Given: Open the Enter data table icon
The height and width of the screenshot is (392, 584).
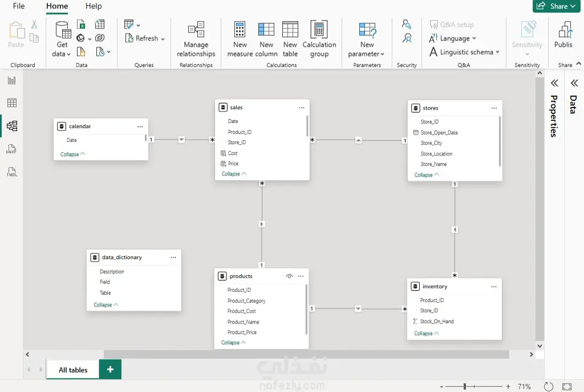Looking at the screenshot, I should (x=100, y=24).
